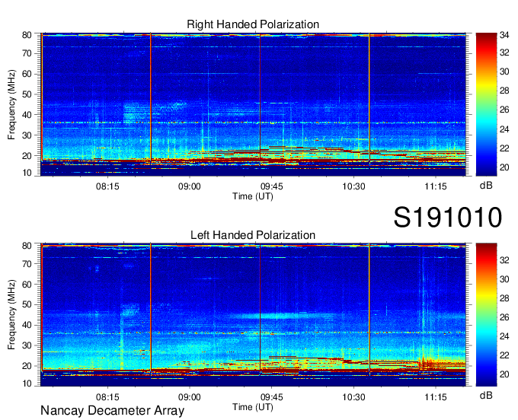
Task: Click the 10:30 tick under Left Handed plot
Action: point(353,396)
